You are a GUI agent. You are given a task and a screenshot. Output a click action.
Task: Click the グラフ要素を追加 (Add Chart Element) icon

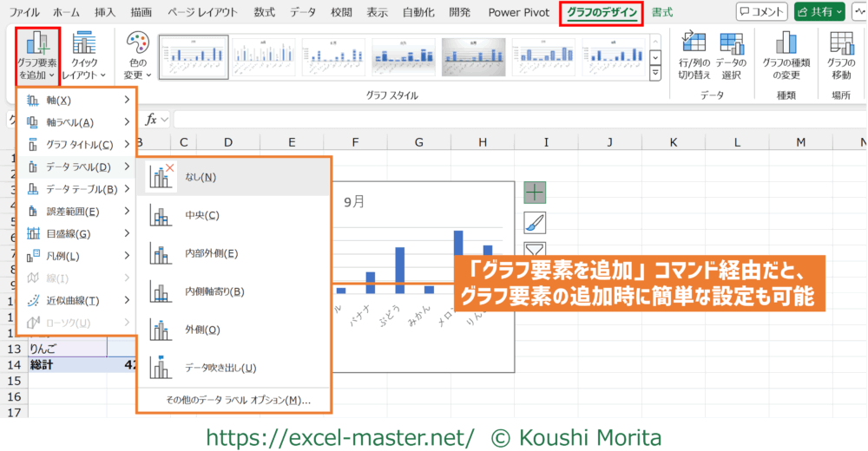click(37, 45)
